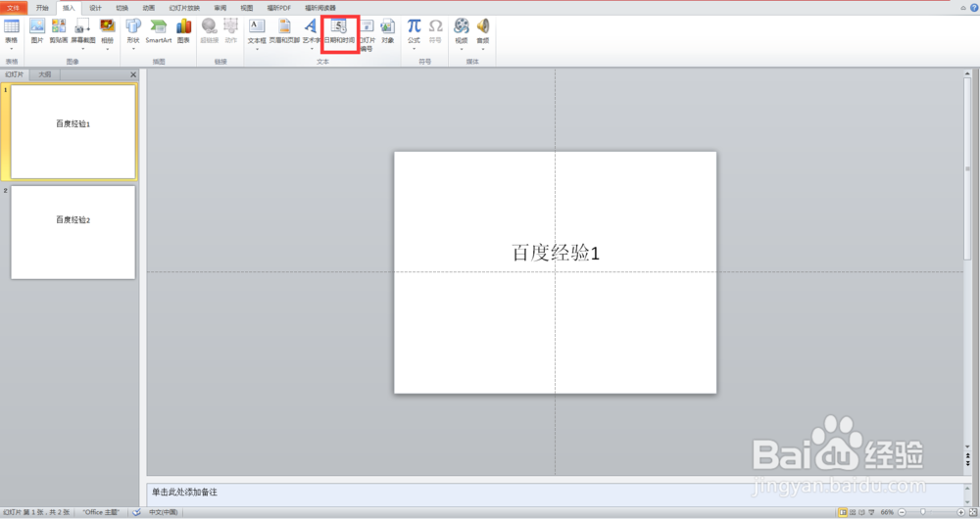Viewport: 980px width, 519px height.
Task: Switch to the 切换 Transitions tab
Action: 122,8
